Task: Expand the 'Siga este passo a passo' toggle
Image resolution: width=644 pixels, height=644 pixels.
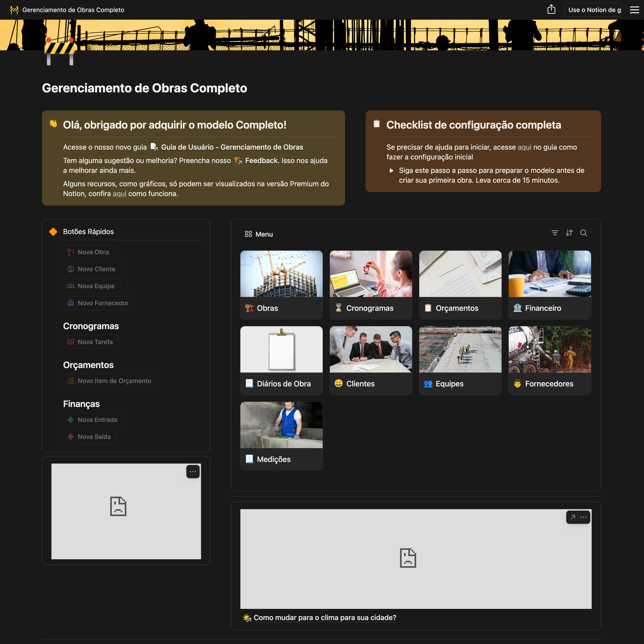Action: [x=391, y=170]
